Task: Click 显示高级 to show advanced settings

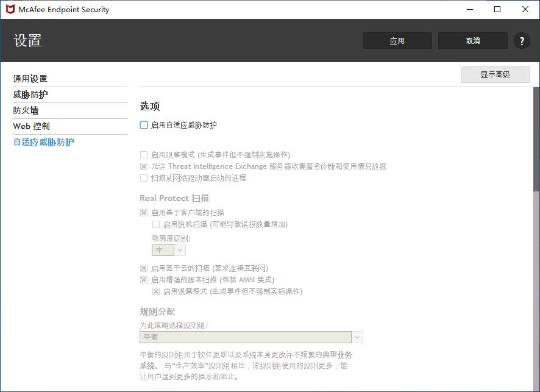Action: click(x=495, y=74)
